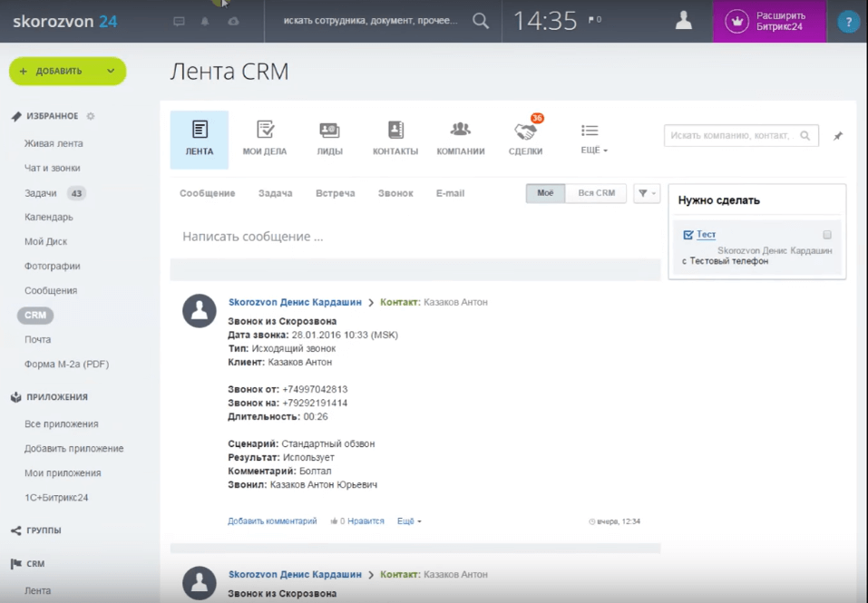868x603 pixels.
Task: Click the notification bell icon in header
Action: tap(205, 21)
